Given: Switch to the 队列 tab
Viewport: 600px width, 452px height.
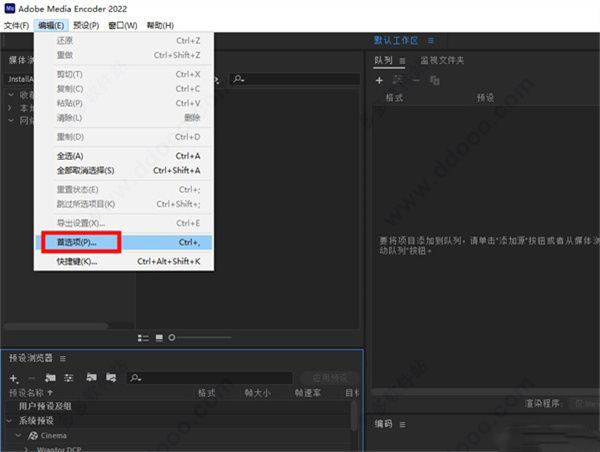Looking at the screenshot, I should point(383,60).
